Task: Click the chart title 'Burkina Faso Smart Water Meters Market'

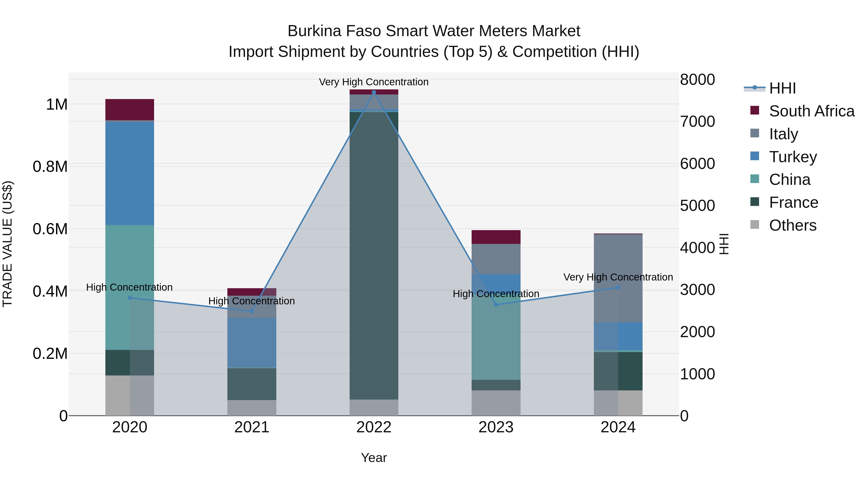Action: click(x=434, y=31)
